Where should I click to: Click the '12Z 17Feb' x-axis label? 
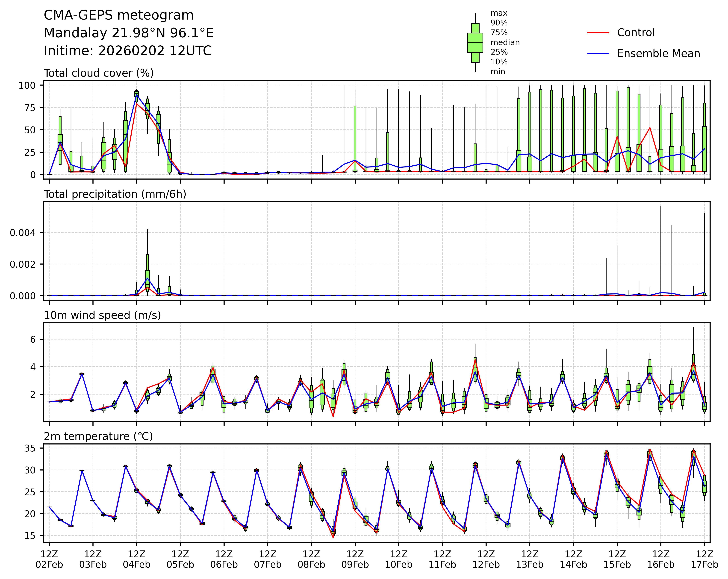tap(704, 559)
